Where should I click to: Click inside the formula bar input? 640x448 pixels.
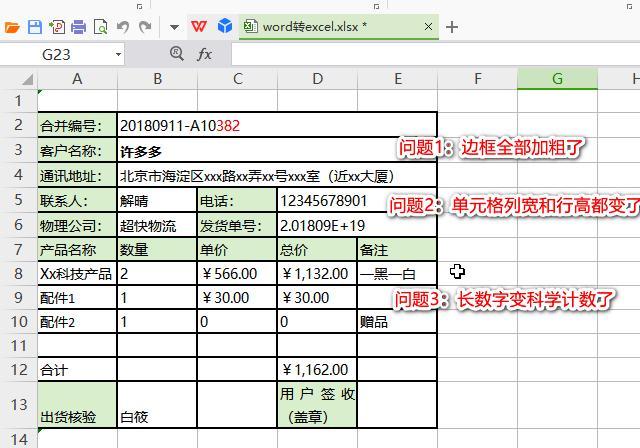(420, 54)
